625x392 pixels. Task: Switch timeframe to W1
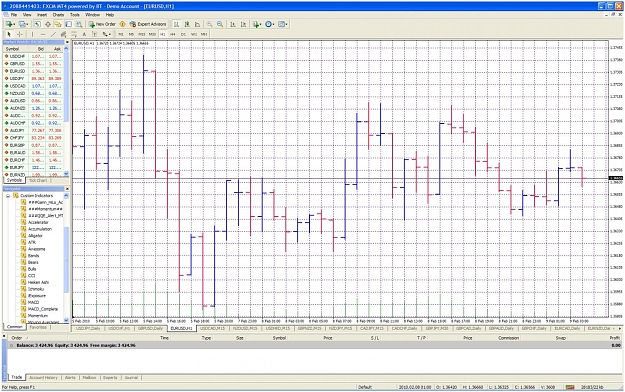194,34
